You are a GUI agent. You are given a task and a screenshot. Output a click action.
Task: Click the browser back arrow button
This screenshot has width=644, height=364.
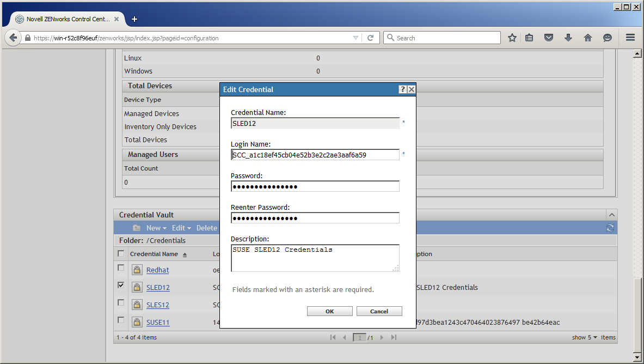[13, 38]
